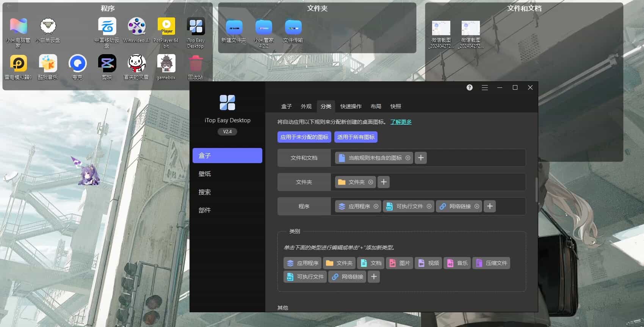Screen dimensions: 644x327
Task: Click the 适用于所有图标 button
Action: 356,137
